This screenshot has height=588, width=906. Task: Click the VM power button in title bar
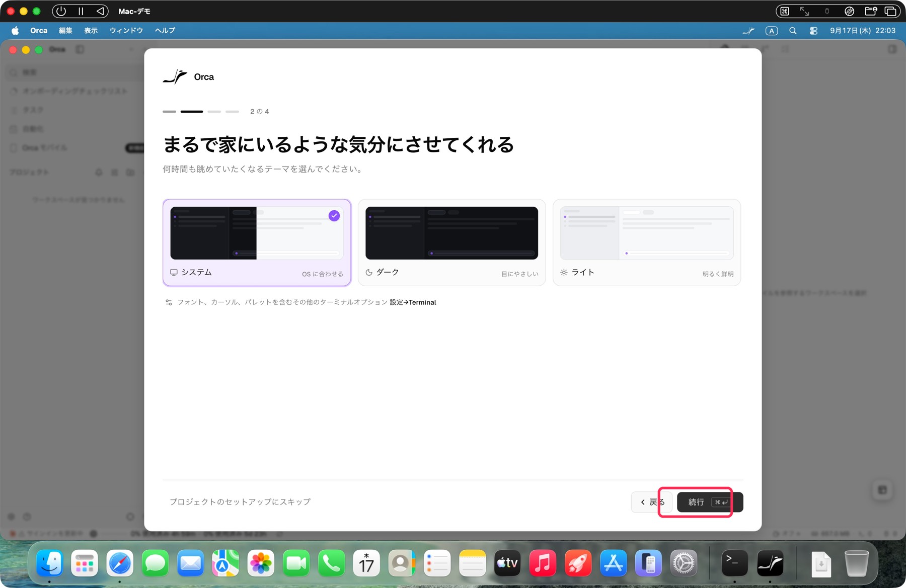point(61,11)
